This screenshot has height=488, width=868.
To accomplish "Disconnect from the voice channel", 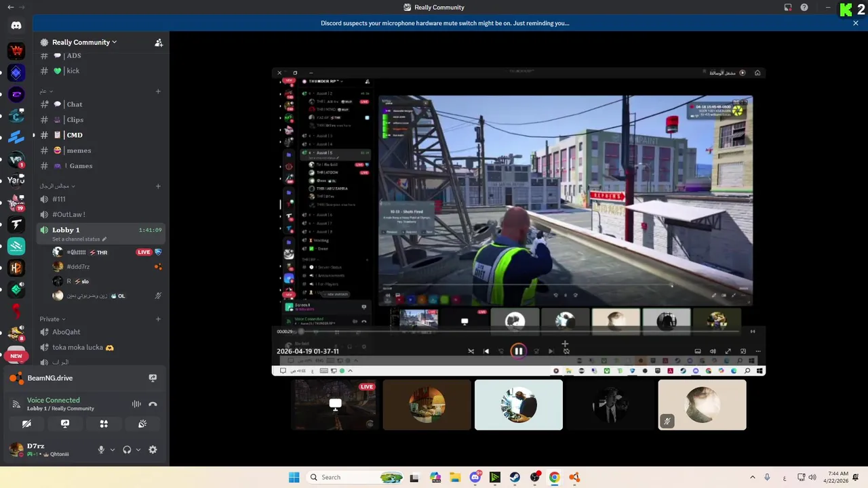I will 153,404.
